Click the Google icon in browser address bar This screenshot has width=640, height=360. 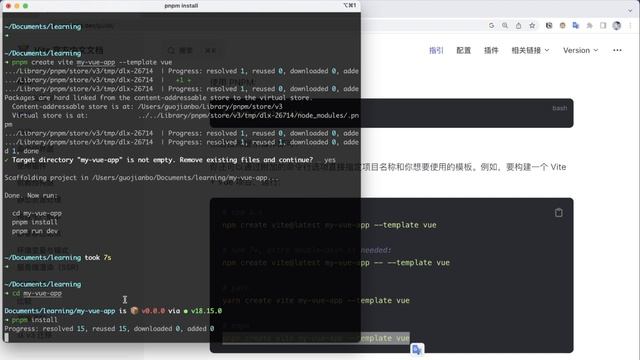coord(491,25)
